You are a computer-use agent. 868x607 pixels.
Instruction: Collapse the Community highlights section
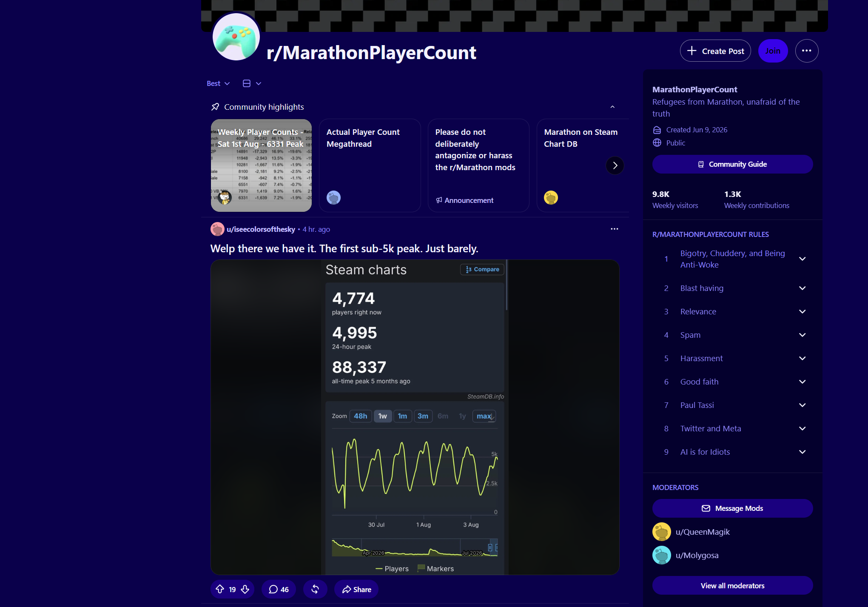point(612,107)
